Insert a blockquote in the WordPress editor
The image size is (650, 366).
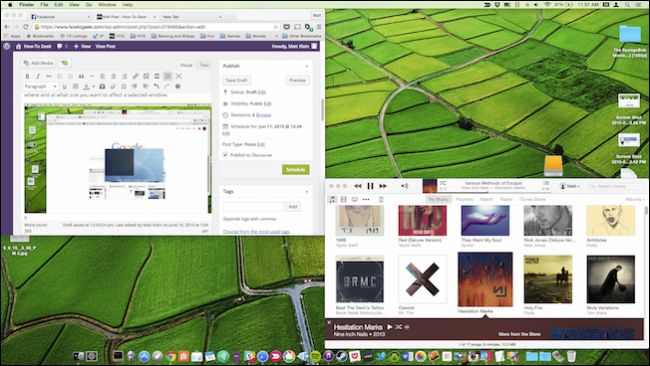tap(81, 76)
